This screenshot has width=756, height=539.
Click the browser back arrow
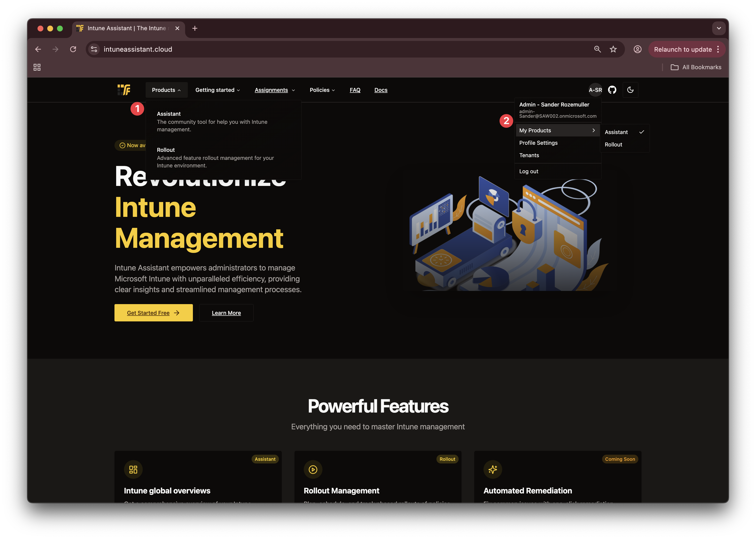coord(38,49)
